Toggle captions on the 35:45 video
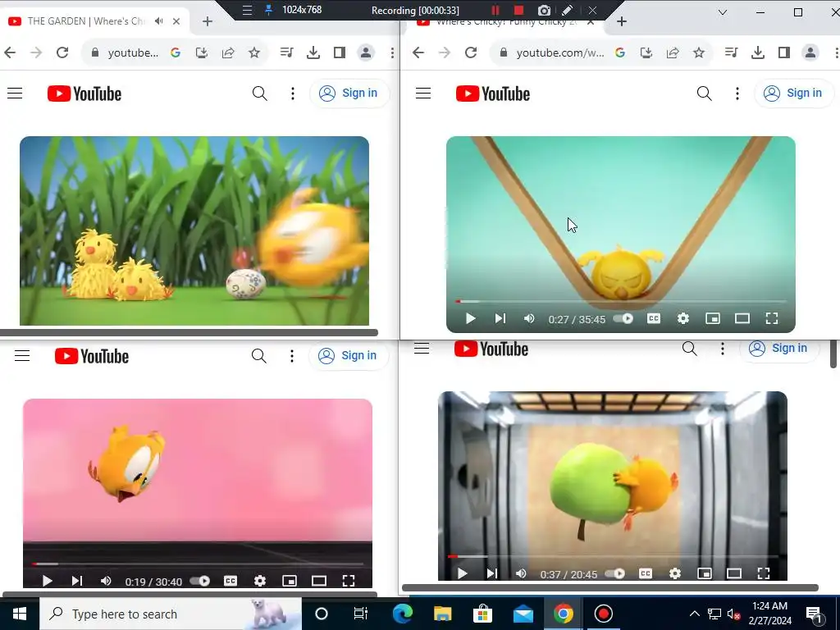Image resolution: width=840 pixels, height=630 pixels. point(654,319)
